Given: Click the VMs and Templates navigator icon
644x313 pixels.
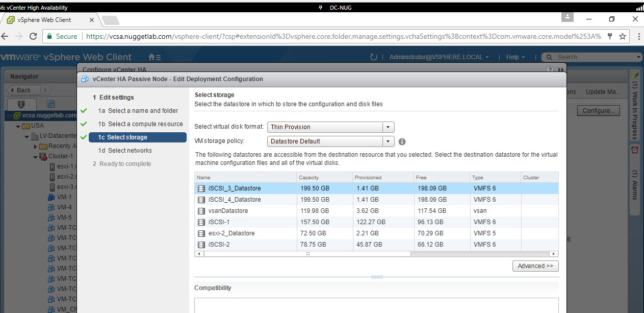Looking at the screenshot, I should [x=51, y=104].
